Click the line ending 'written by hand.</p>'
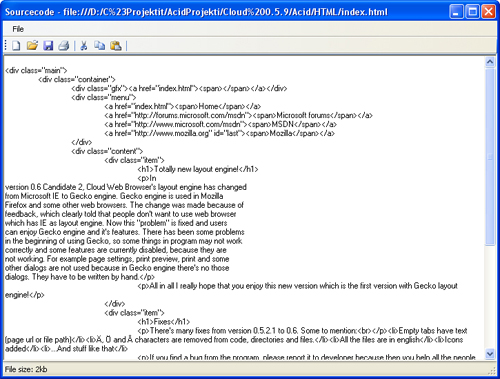The height and width of the screenshot is (379, 500). 80,277
